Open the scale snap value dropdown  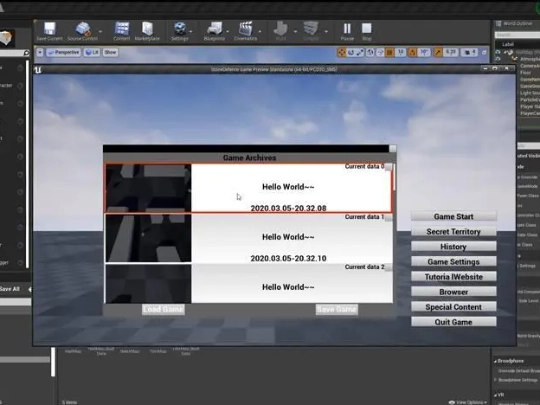coord(451,52)
